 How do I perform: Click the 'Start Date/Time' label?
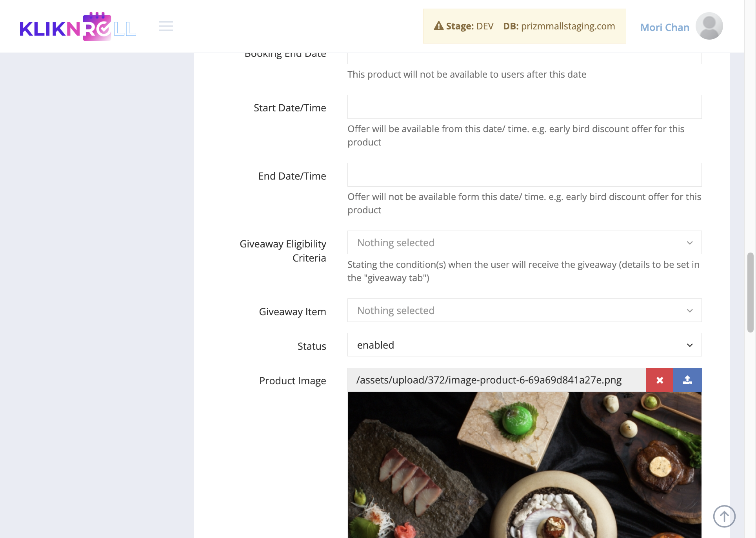(290, 108)
